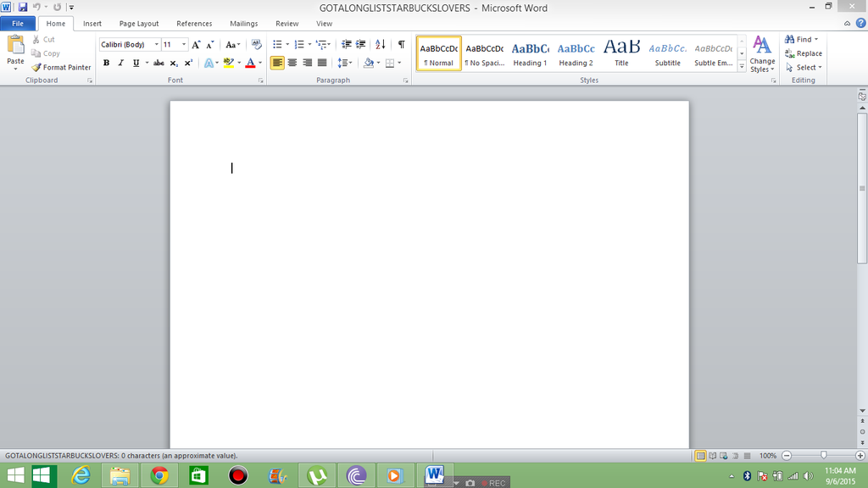Open Paragraph dialog launcher
Viewport: 868px width, 488px height.
406,80
